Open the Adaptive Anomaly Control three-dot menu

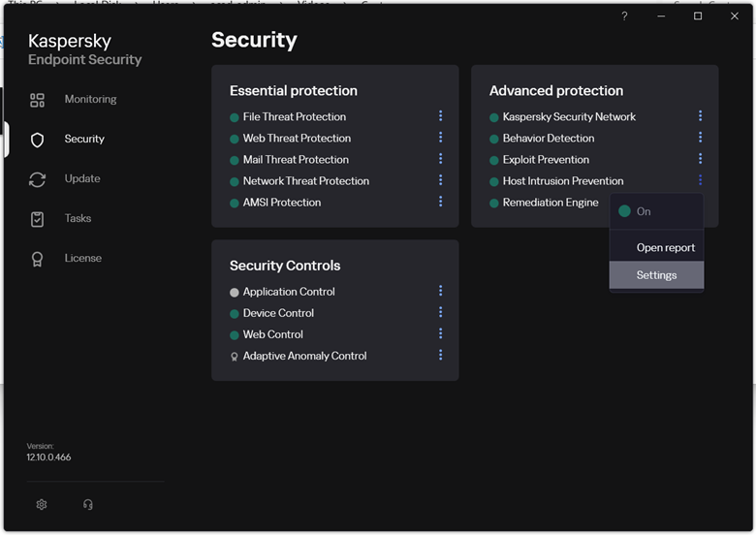(440, 356)
